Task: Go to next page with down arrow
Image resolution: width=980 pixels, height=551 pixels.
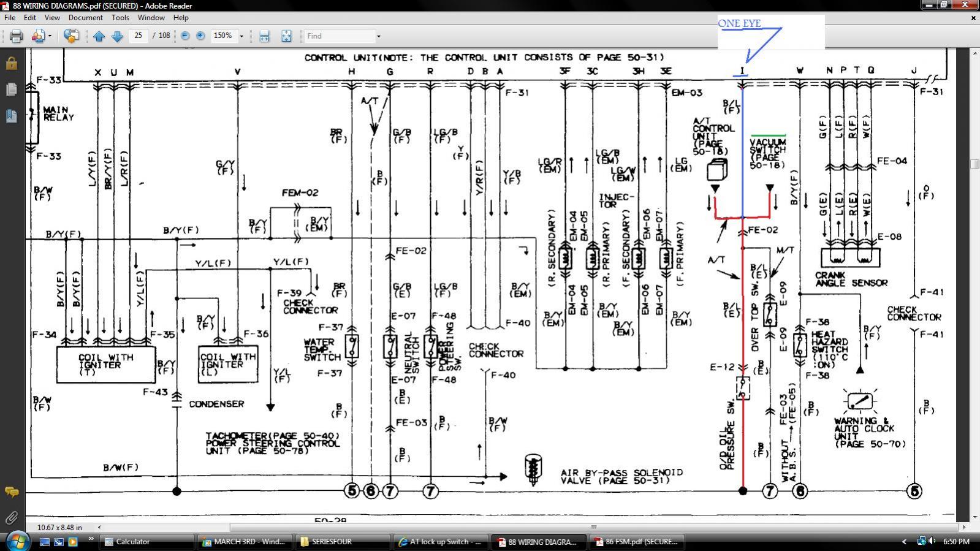Action: tap(117, 36)
